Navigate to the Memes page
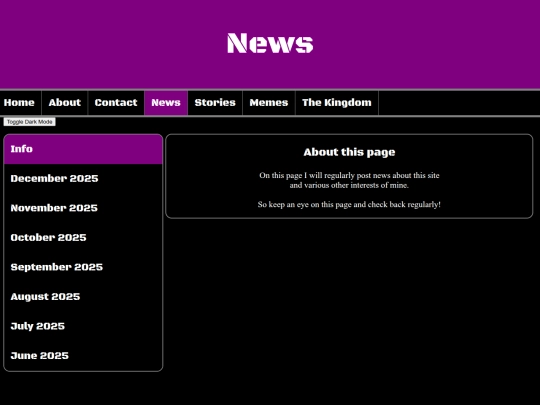This screenshot has height=405, width=540. point(269,103)
